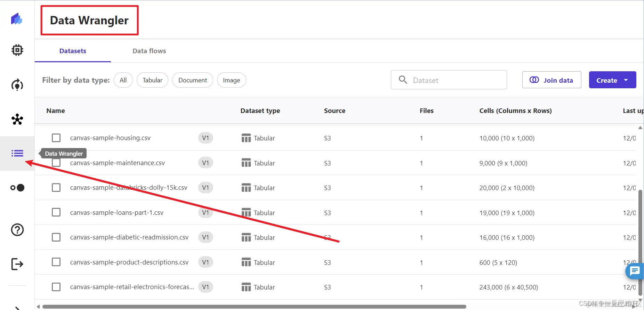Click V1 badge of canvas-sample-diabetic-readmission.csv
Viewport: 644px width, 310px height.
tap(206, 237)
